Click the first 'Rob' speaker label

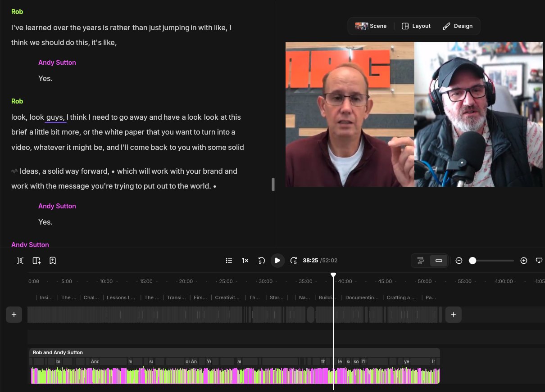(x=17, y=12)
